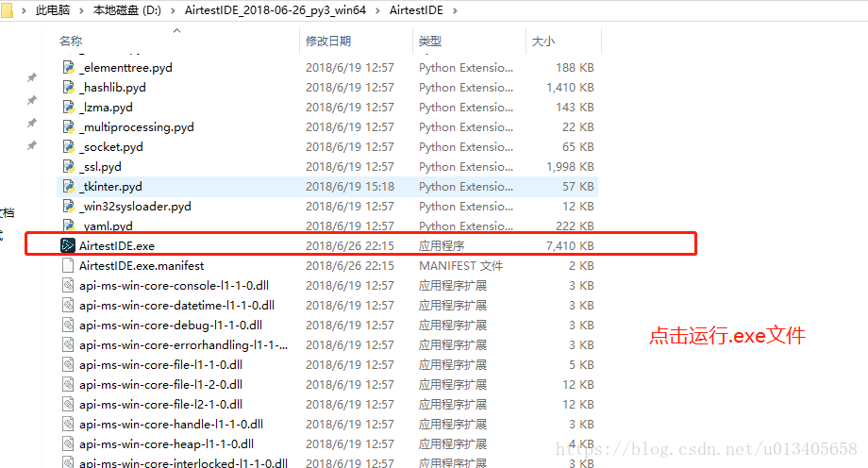
Task: Go to 此电脑 in the address bar
Action: coord(53,10)
